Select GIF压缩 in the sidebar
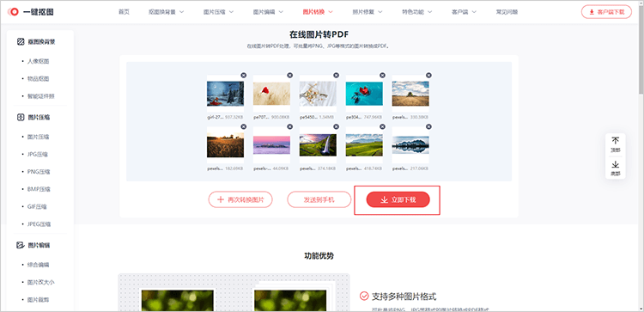The image size is (644, 312). pos(37,207)
